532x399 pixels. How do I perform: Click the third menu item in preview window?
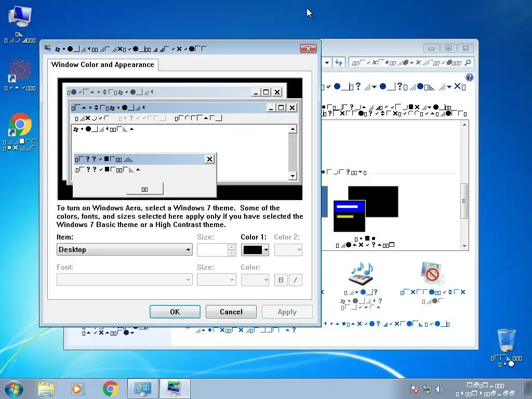click(198, 118)
